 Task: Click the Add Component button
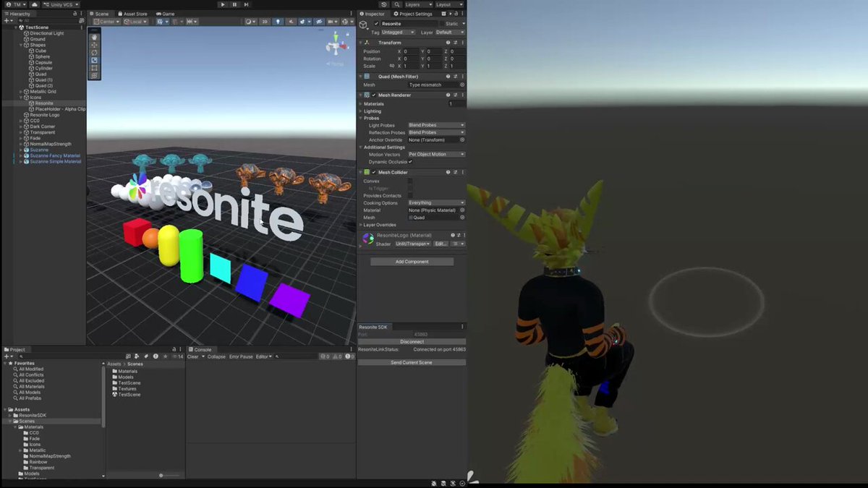412,262
